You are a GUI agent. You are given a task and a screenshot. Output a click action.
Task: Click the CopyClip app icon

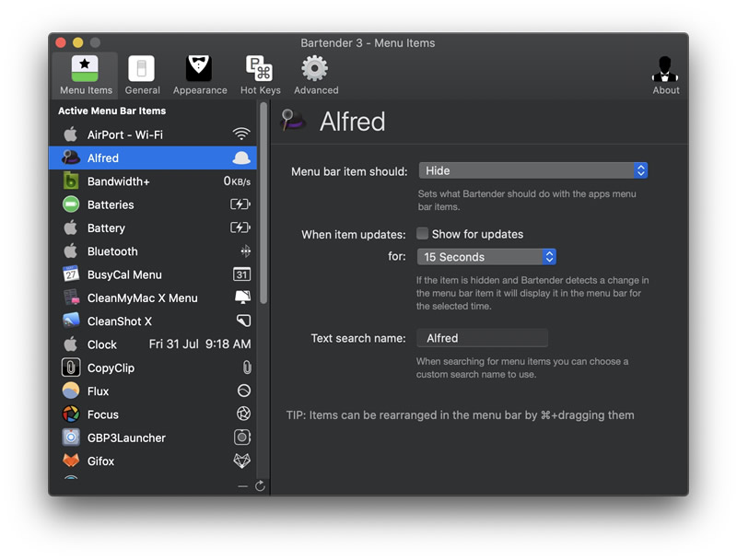click(71, 367)
